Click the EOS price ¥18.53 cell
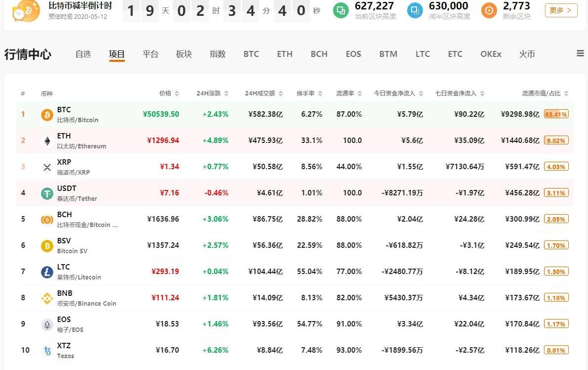Image resolution: width=588 pixels, height=370 pixels. pos(167,324)
